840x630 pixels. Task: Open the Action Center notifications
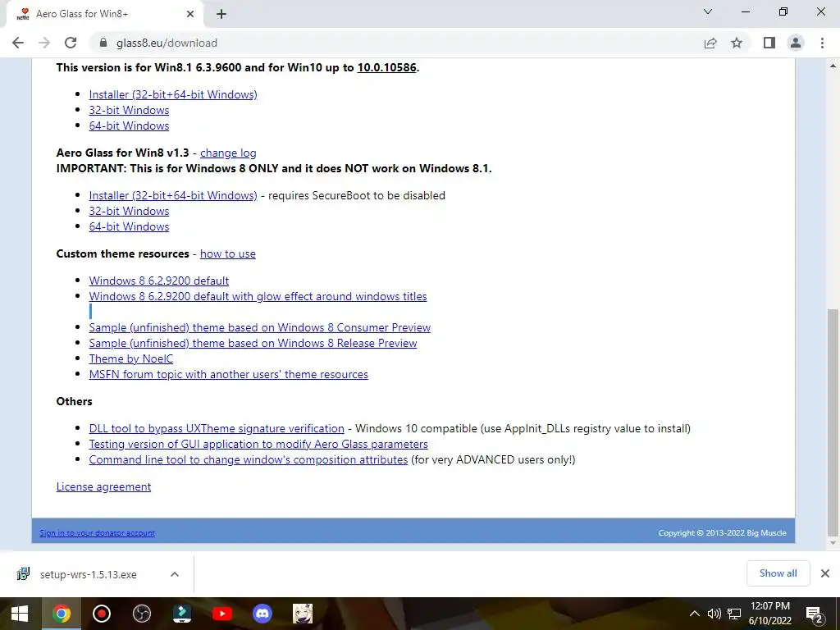[x=815, y=614]
